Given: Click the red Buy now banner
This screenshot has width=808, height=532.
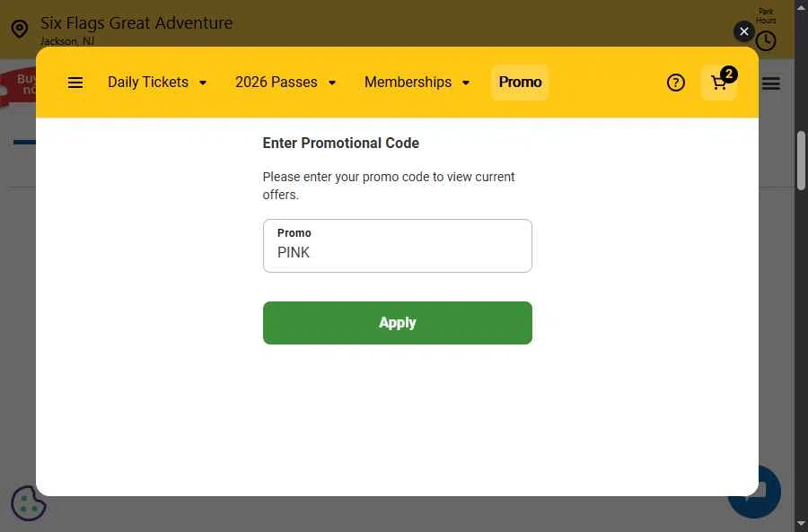Looking at the screenshot, I should point(18,85).
